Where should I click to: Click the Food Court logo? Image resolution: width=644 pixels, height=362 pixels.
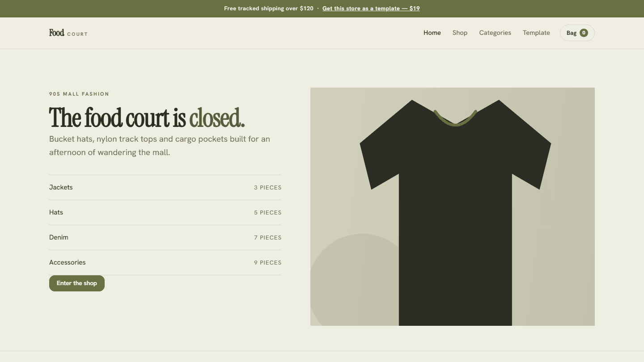click(68, 33)
